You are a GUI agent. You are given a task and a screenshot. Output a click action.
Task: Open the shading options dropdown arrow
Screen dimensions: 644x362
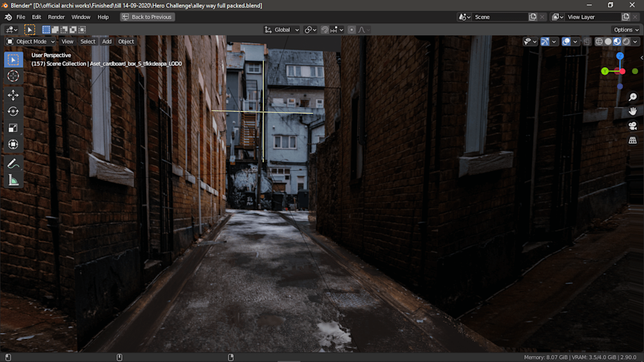point(636,41)
